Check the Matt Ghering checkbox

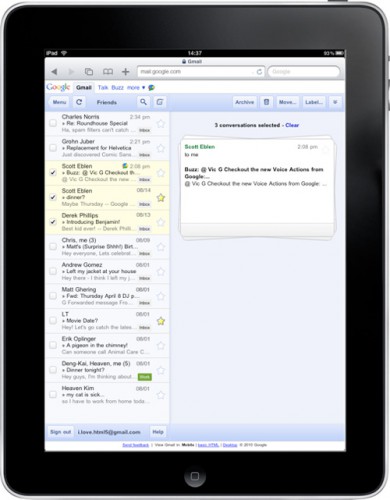coord(53,296)
